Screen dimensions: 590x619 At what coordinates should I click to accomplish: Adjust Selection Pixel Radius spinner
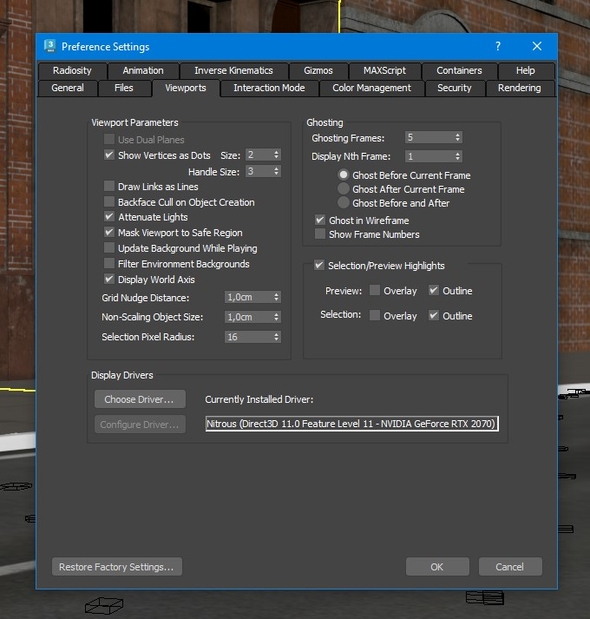[276, 337]
